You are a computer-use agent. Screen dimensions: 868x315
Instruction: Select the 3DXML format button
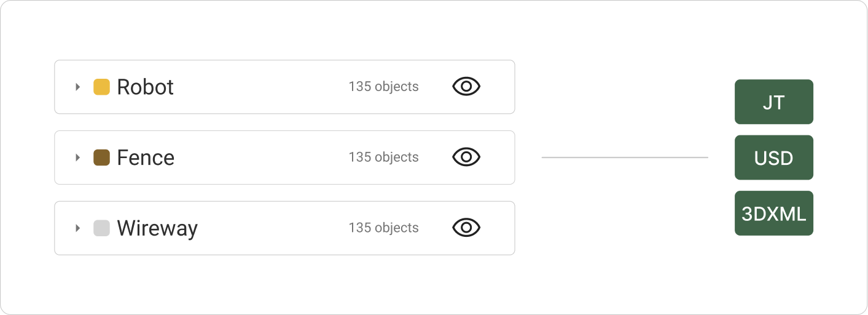(774, 213)
